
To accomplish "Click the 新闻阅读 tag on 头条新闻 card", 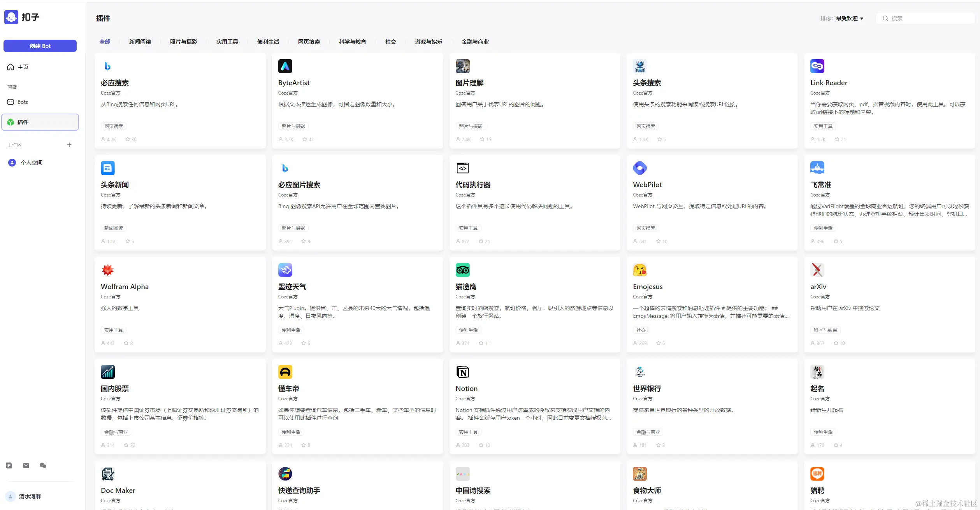I will tap(114, 228).
